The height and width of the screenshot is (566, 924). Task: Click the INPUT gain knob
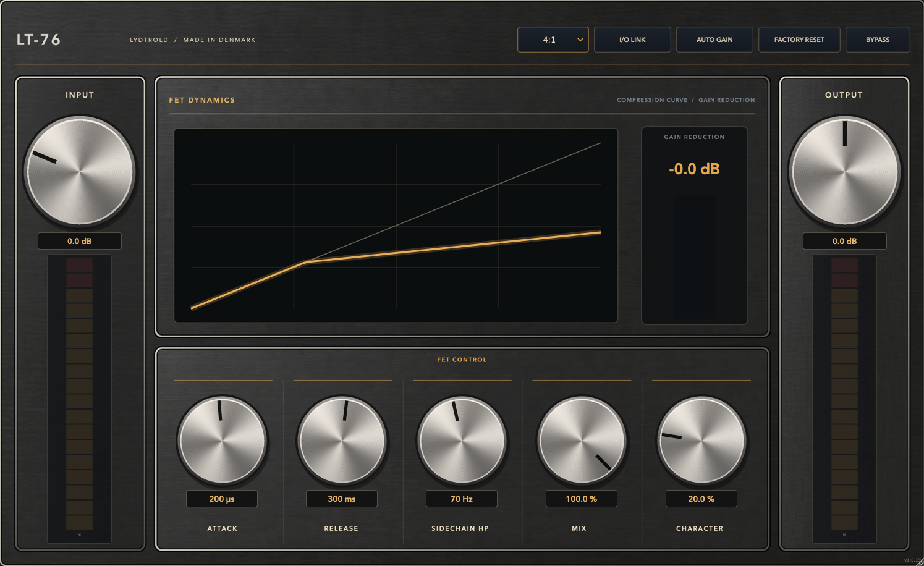pyautogui.click(x=80, y=171)
